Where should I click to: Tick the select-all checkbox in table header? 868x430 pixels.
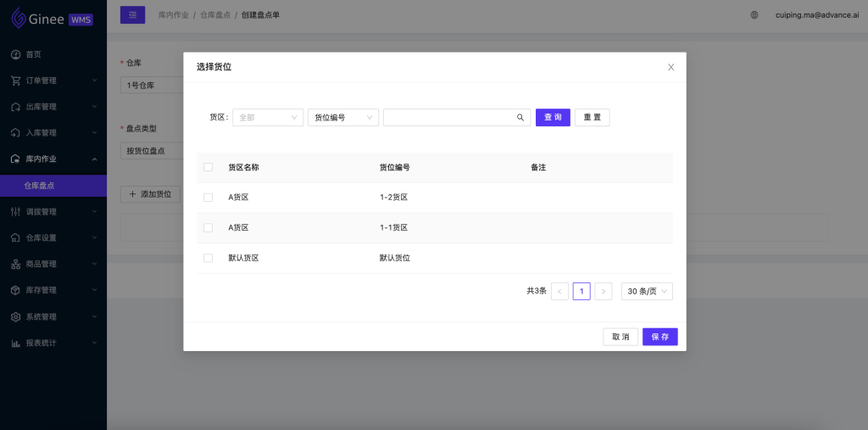coord(209,167)
